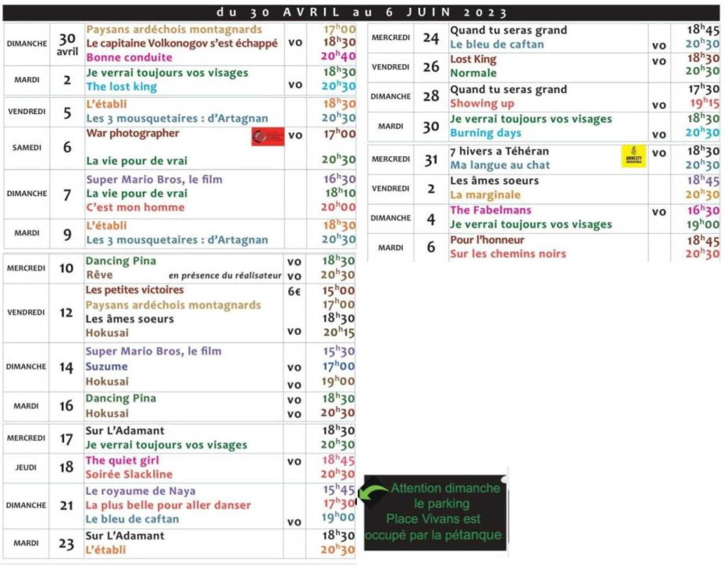Click 'Super Mario Bros, le film' on Dimanche 14
This screenshot has width=728, height=573.
tap(153, 351)
